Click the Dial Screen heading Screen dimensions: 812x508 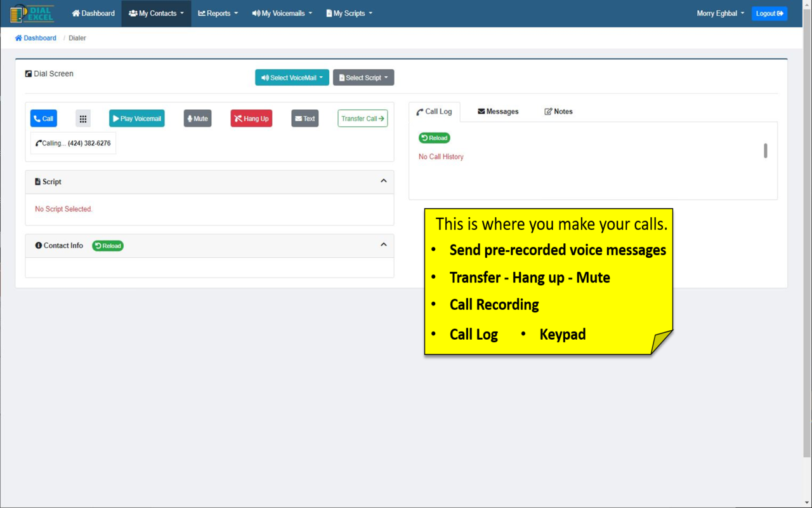49,74
